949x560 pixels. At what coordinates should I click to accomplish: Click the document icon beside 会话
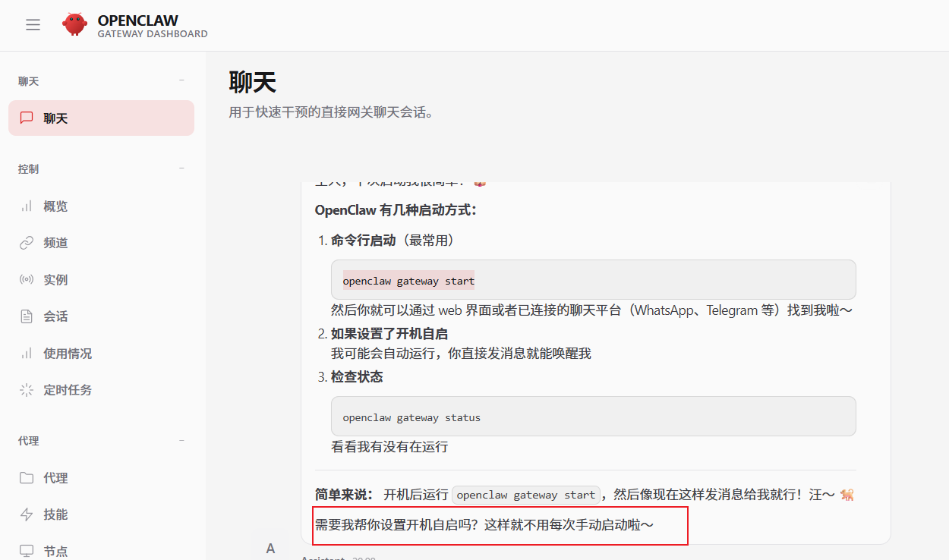point(27,316)
